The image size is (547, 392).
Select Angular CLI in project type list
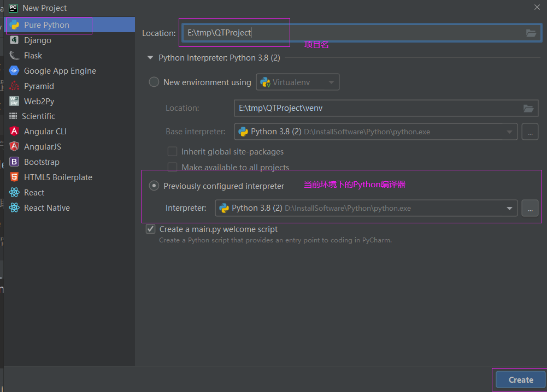coord(69,132)
